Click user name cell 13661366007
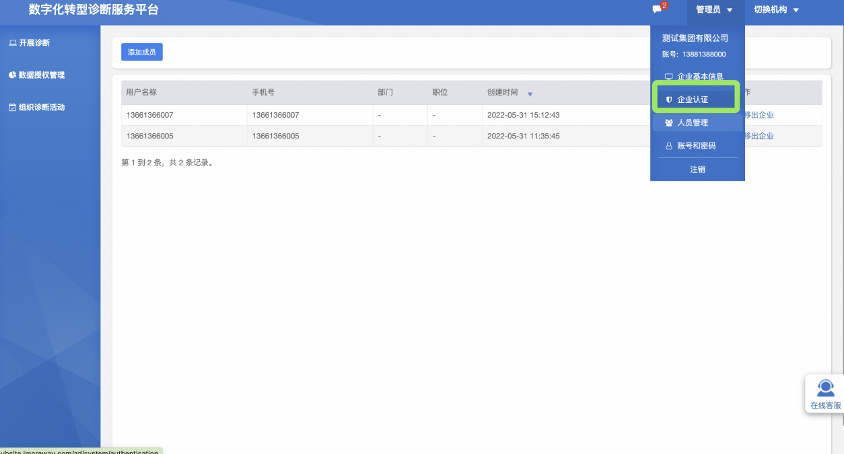The image size is (844, 454). tap(150, 115)
